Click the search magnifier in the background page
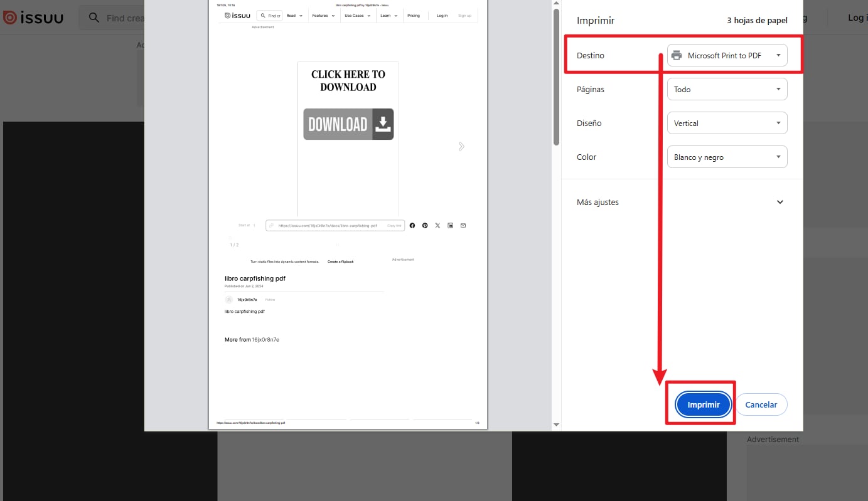Image resolution: width=868 pixels, height=501 pixels. pos(94,18)
